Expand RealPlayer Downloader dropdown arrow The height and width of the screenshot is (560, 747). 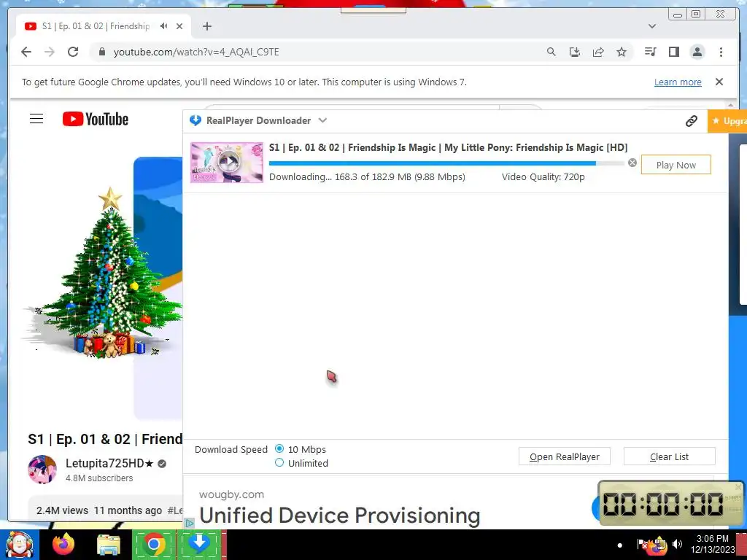click(322, 120)
